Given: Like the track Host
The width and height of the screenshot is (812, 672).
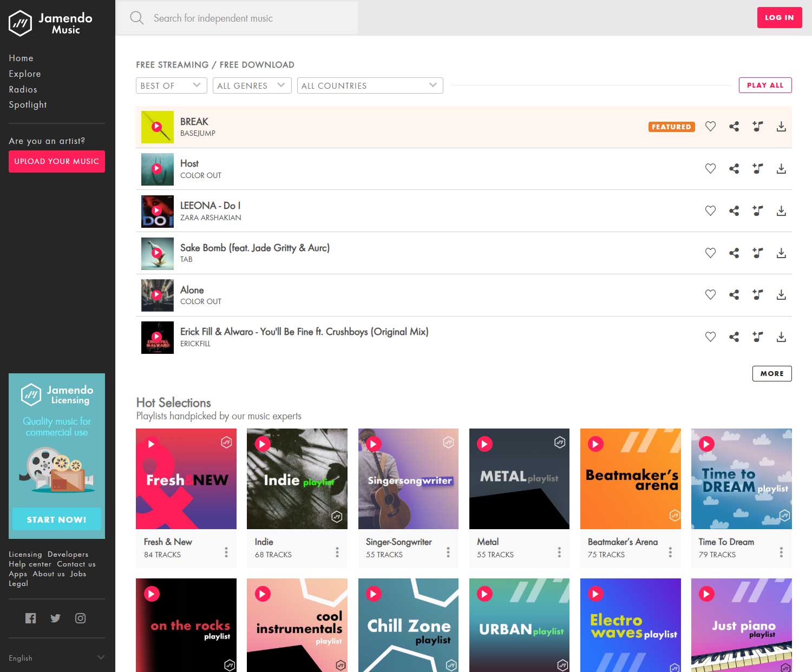Looking at the screenshot, I should (x=710, y=169).
